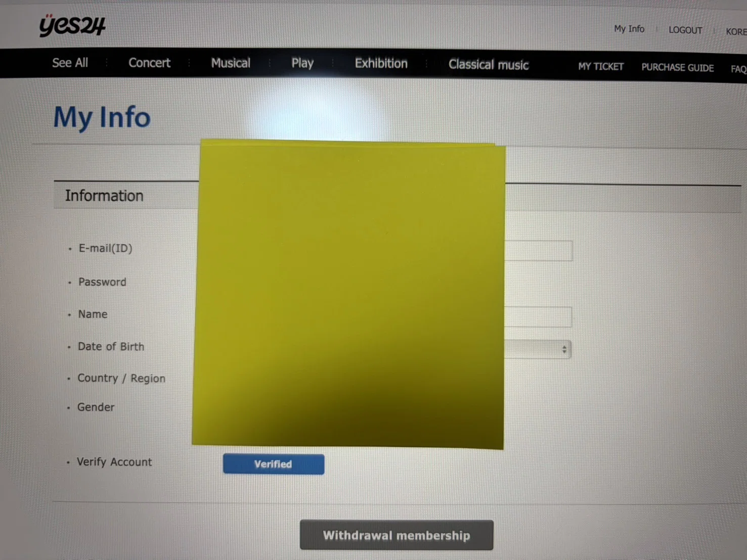Click the 'Verify Account' label

(x=114, y=462)
